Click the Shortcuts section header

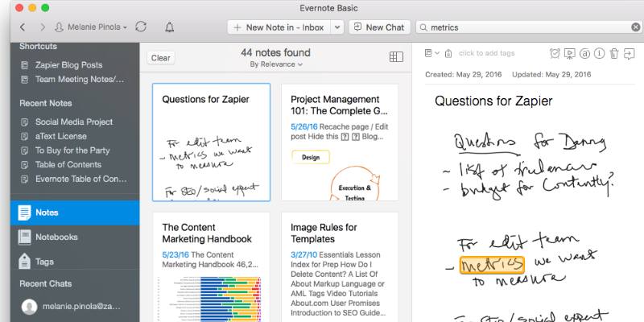38,47
